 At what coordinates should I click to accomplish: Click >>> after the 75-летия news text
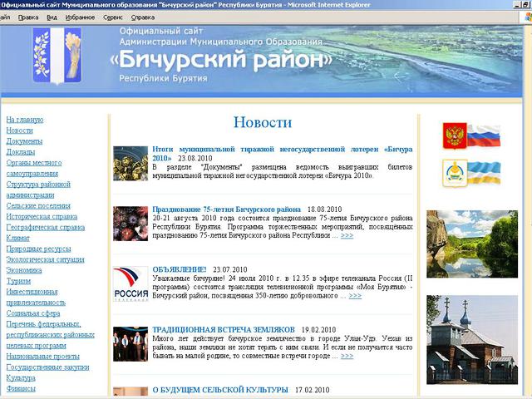pyautogui.click(x=347, y=235)
